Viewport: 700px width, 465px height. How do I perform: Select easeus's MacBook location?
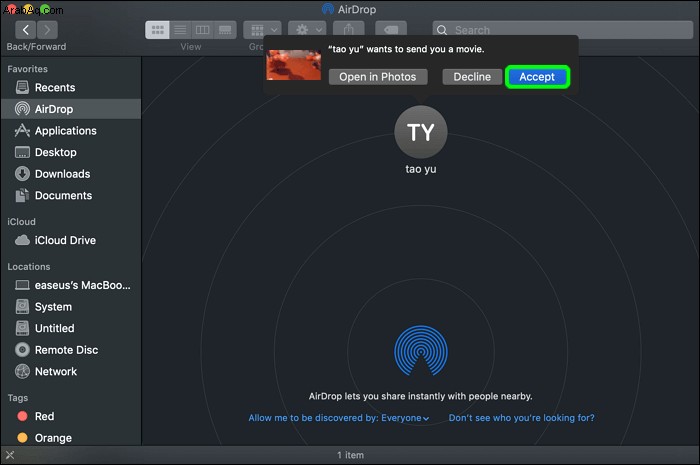71,285
